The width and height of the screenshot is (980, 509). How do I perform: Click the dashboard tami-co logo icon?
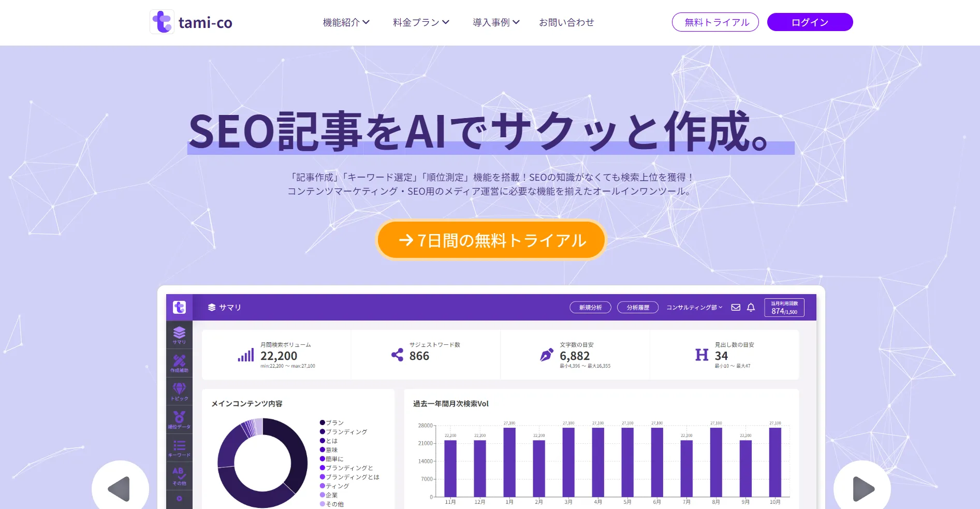[179, 307]
